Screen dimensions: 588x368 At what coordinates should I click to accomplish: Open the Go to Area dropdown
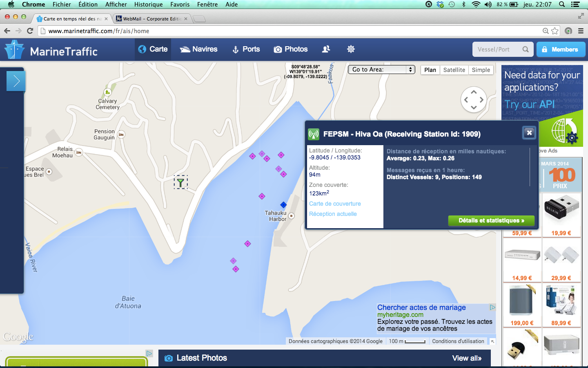point(381,70)
